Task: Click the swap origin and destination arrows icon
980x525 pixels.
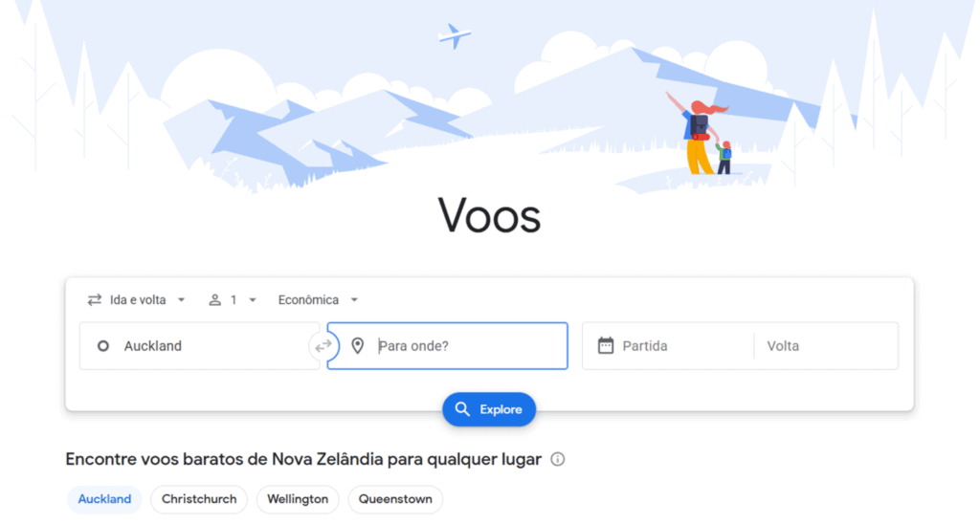Action: click(x=323, y=346)
